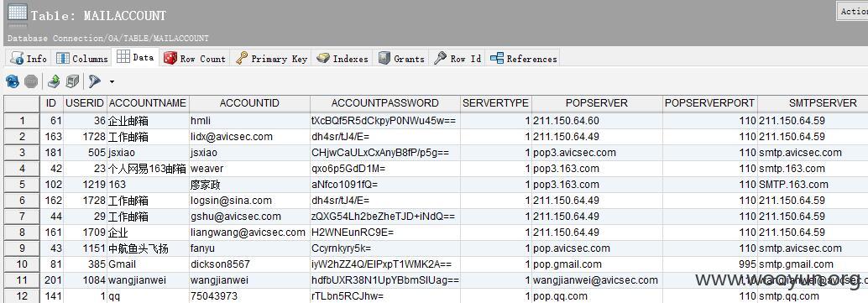This screenshot has height=303, width=868.
Task: Click the USERID column header
Action: click(x=85, y=103)
